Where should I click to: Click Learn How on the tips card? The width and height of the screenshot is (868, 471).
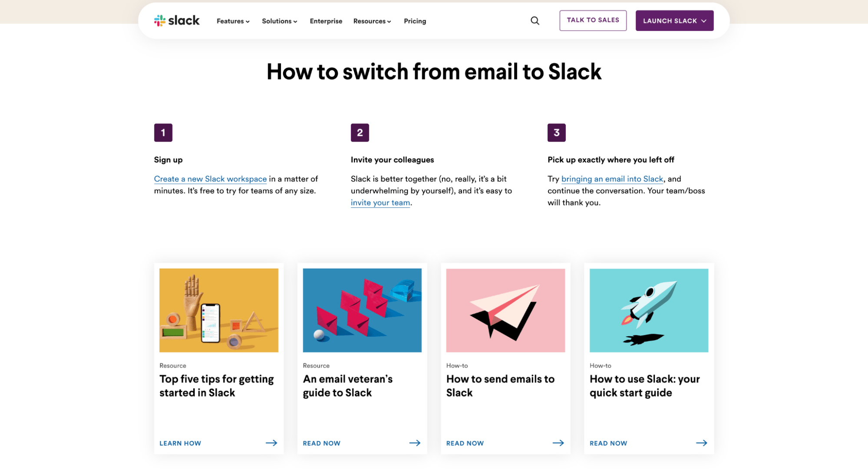tap(180, 443)
